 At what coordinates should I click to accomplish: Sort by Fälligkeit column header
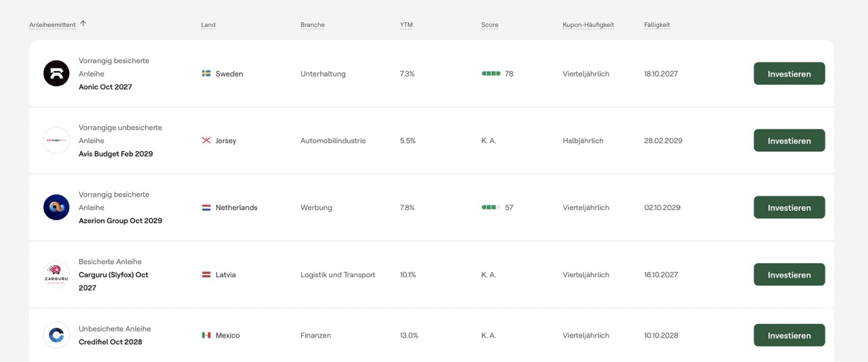point(656,25)
